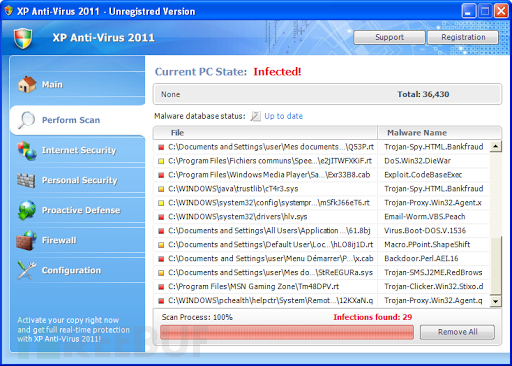Click the Up to date link
The width and height of the screenshot is (512, 366).
283,116
